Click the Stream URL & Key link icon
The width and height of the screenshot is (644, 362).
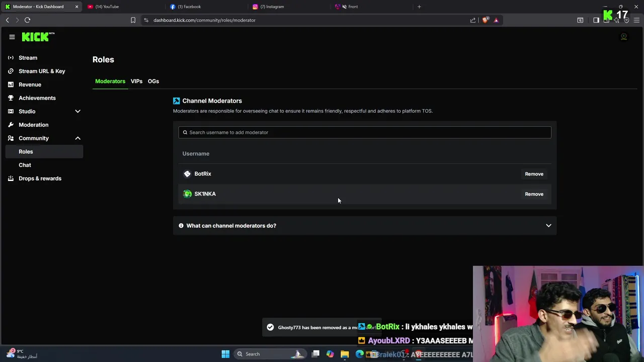[11, 71]
